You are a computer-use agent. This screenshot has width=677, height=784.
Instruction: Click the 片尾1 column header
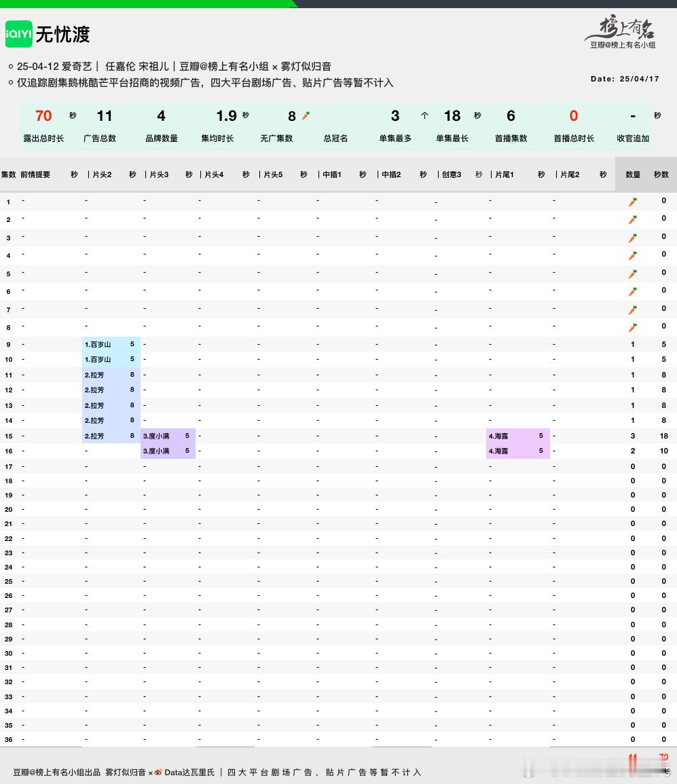pos(505,174)
